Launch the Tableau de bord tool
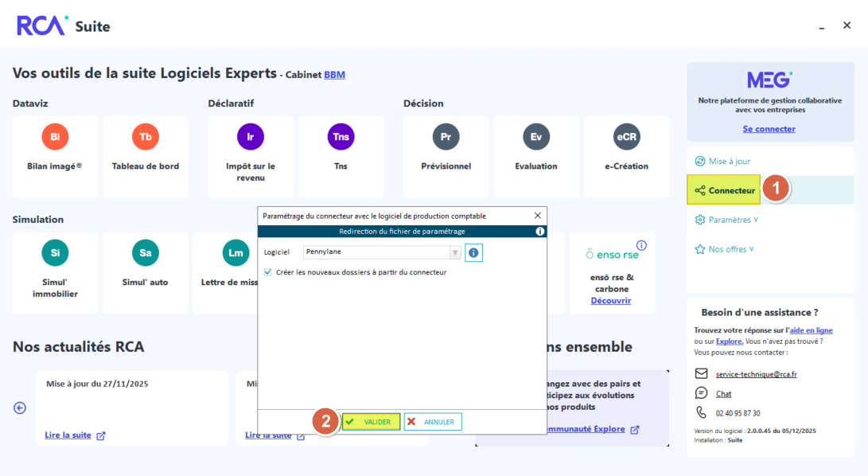Screen dimensions: 868x476 (146, 137)
